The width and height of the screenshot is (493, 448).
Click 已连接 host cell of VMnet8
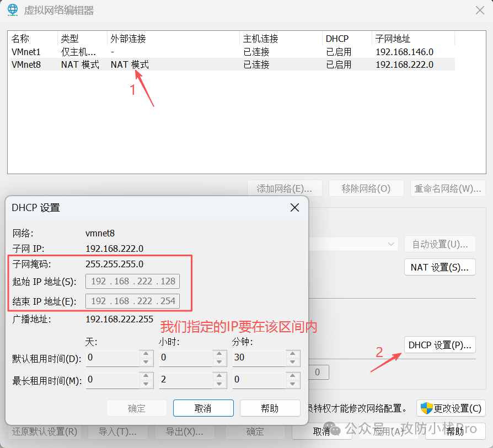click(256, 64)
